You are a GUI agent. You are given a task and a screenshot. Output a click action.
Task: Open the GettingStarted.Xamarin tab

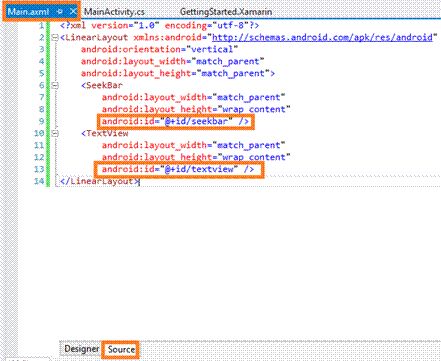pos(226,12)
